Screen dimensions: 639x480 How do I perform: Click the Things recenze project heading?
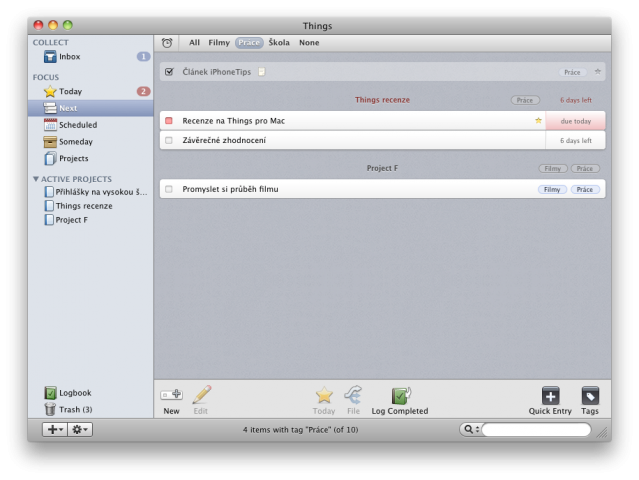(382, 100)
